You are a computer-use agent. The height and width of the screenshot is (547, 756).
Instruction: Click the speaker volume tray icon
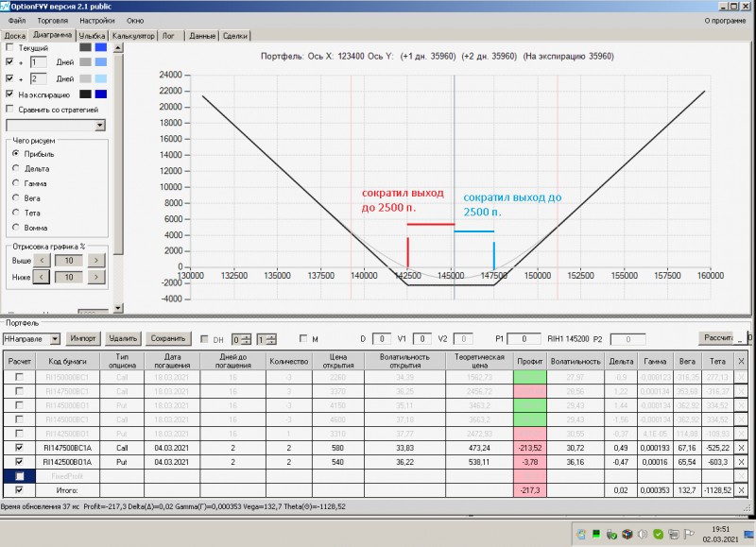click(643, 534)
